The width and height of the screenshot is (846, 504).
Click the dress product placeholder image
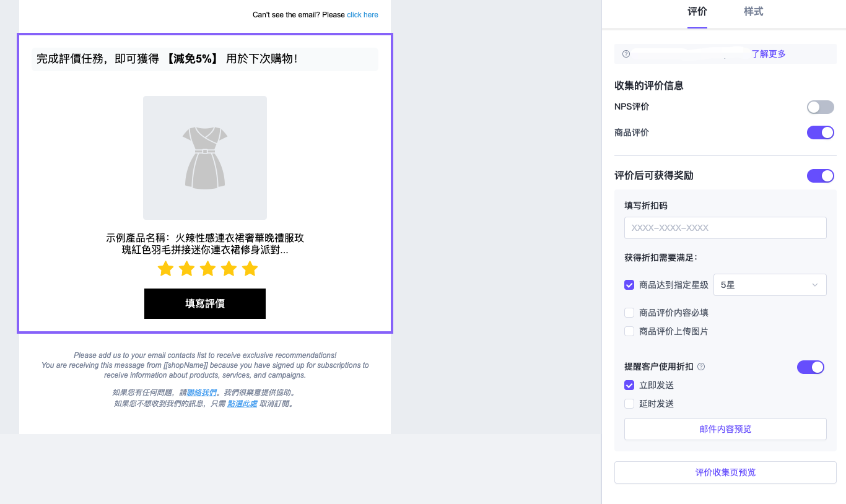tap(205, 158)
